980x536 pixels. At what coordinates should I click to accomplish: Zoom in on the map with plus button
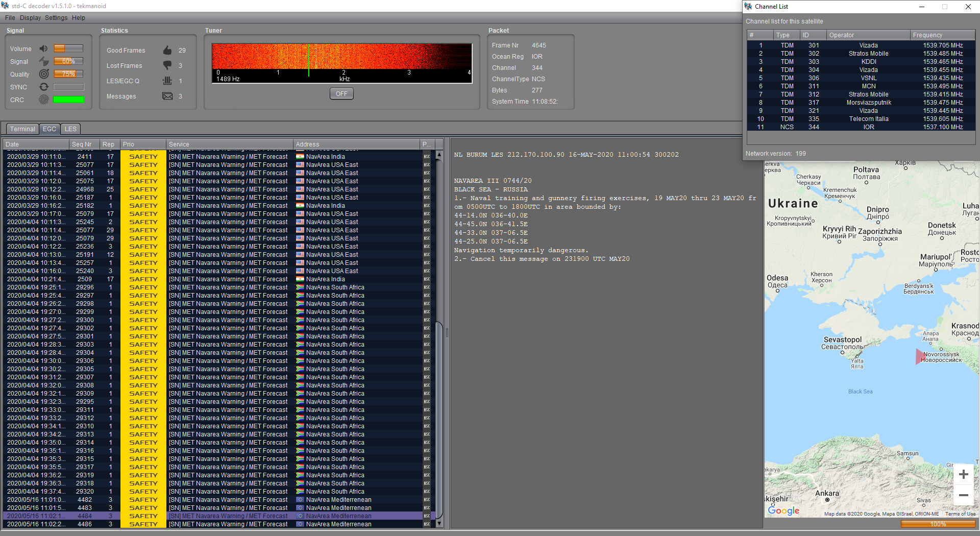(x=963, y=474)
